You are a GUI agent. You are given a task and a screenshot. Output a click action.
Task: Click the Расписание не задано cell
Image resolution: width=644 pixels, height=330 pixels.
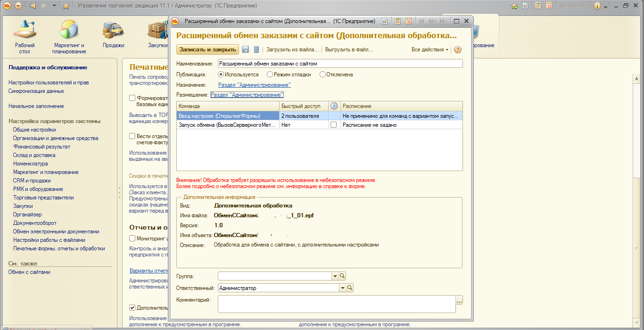[401, 125]
